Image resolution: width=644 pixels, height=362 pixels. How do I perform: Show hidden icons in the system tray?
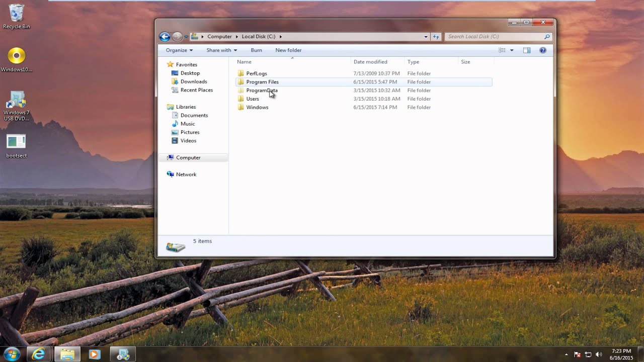point(567,354)
